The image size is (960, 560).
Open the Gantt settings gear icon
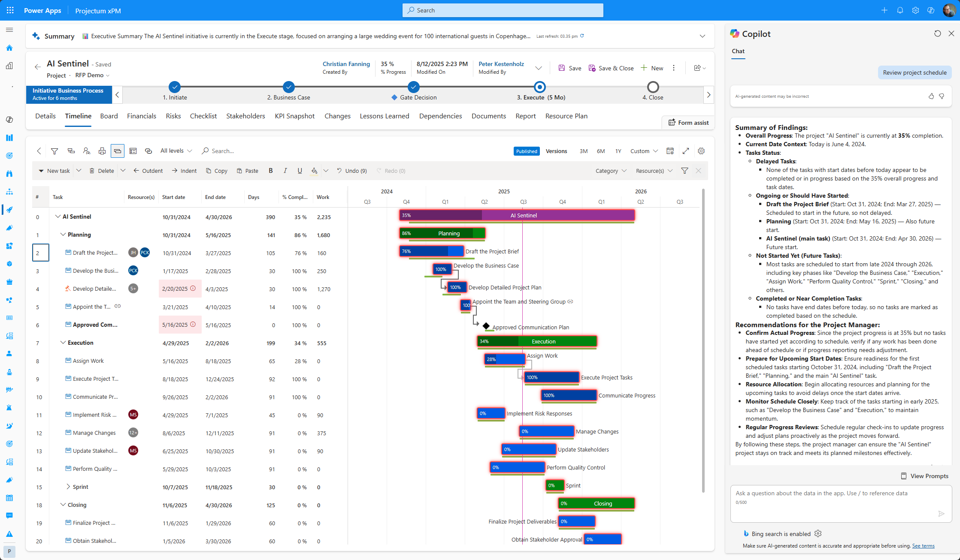(x=701, y=151)
